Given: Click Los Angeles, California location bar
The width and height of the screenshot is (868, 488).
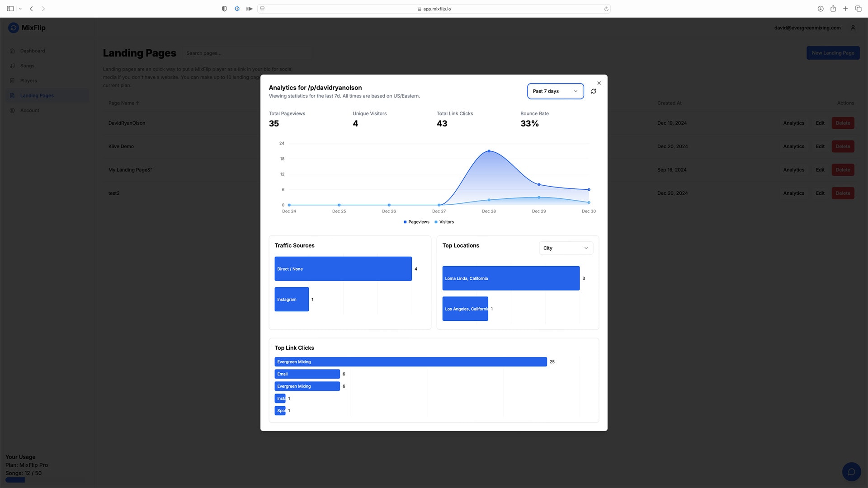Looking at the screenshot, I should pos(465,309).
